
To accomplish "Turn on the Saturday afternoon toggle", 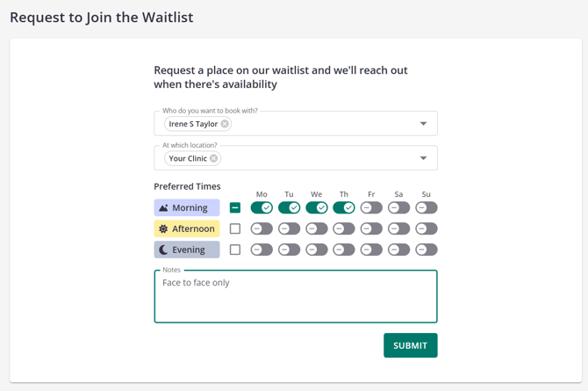I will [398, 228].
